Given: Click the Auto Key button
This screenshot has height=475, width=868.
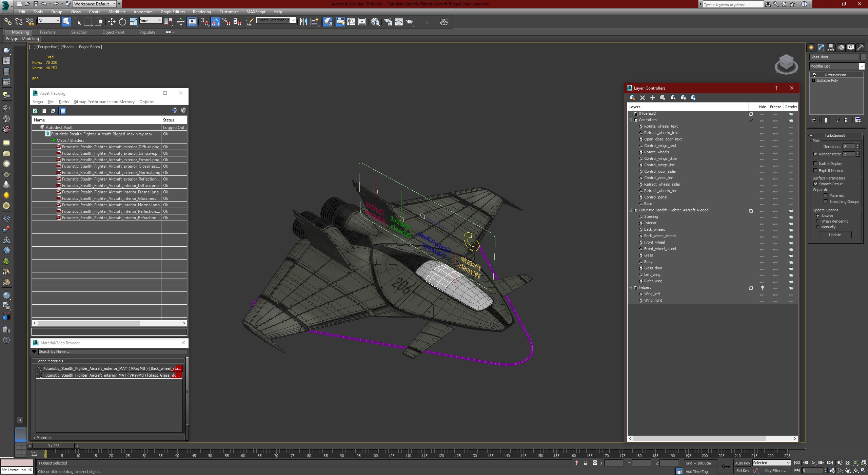Looking at the screenshot, I should coord(742,463).
